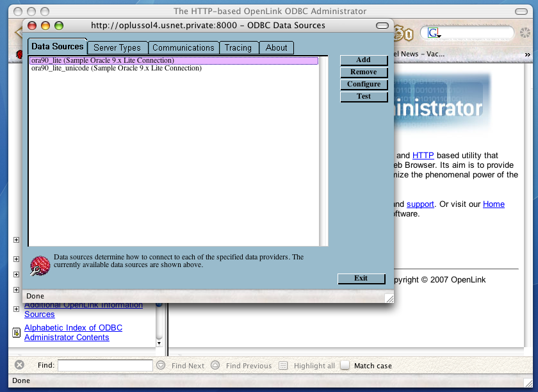This screenshot has width=538, height=392.
Task: Close the Find bar with the X icon
Action: coord(20,365)
